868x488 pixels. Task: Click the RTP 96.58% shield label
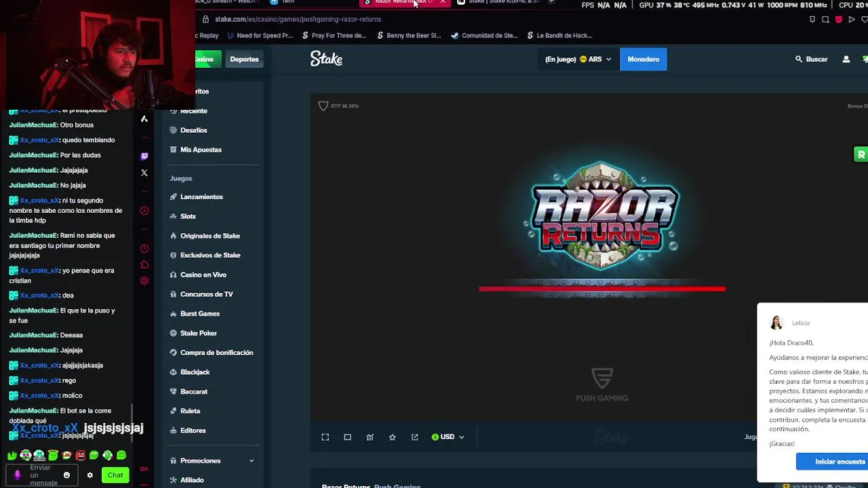pyautogui.click(x=338, y=106)
